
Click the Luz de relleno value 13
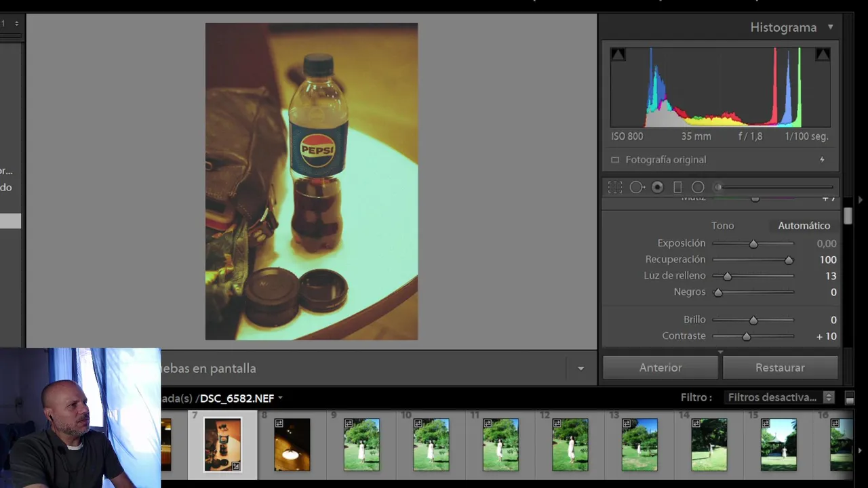831,276
